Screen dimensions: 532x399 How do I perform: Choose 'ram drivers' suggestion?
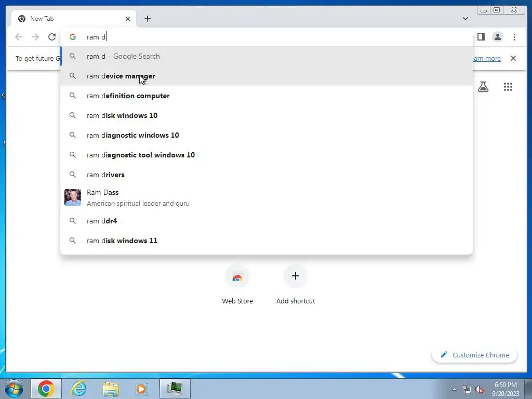(267, 175)
